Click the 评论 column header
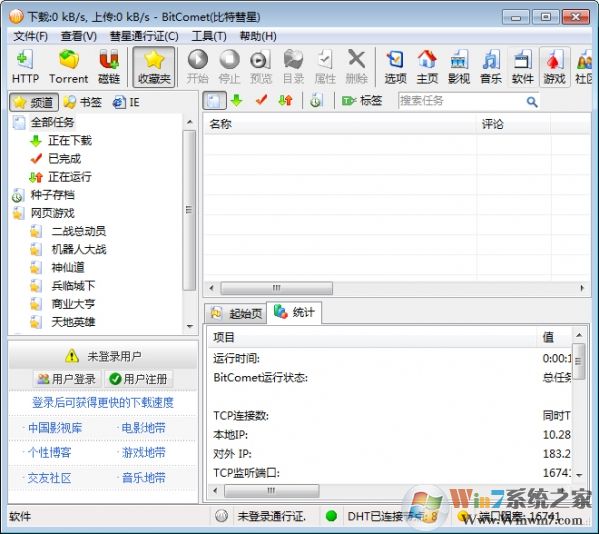The image size is (599, 534). coord(513,124)
